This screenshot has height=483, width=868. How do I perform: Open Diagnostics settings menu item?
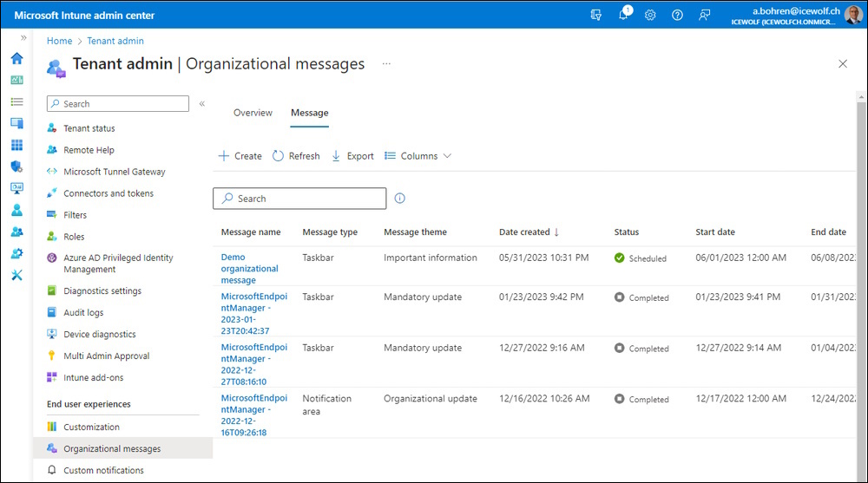[102, 291]
